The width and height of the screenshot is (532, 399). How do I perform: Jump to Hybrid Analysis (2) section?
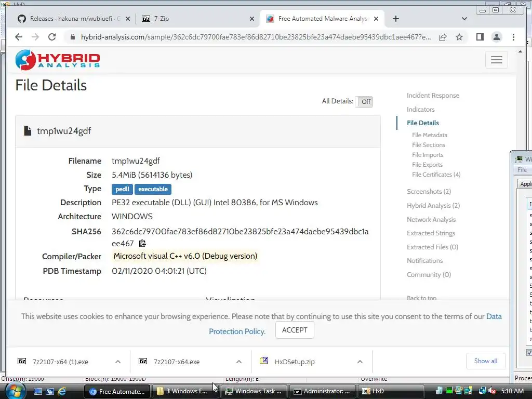(x=433, y=205)
